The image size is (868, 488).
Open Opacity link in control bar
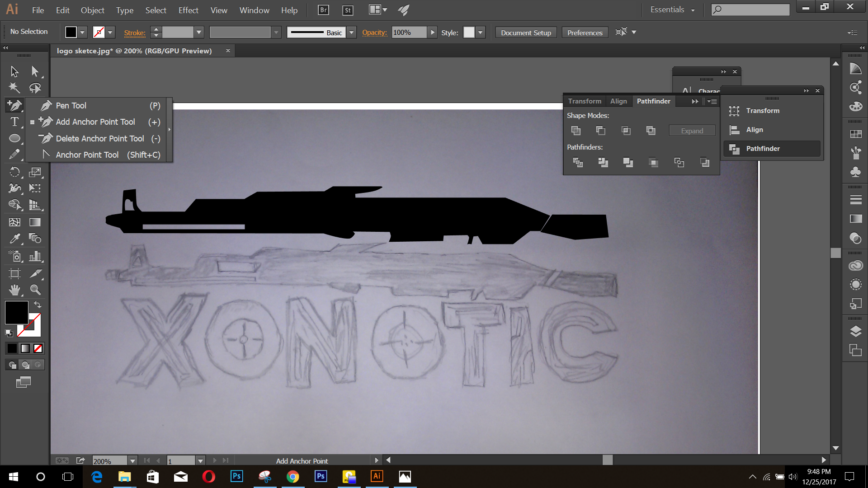tap(374, 33)
